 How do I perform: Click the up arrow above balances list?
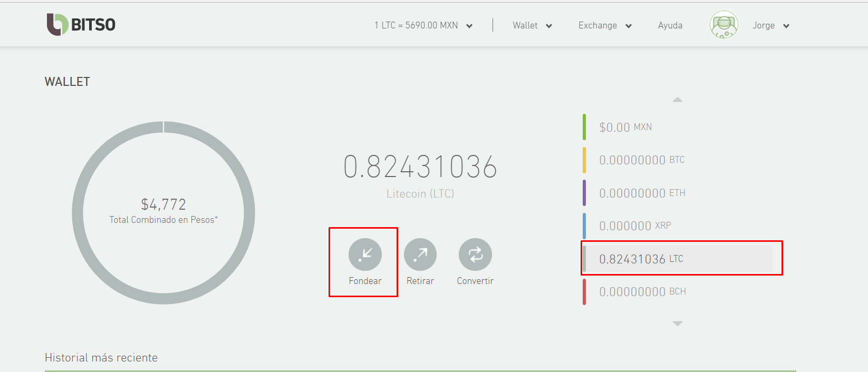click(x=678, y=100)
